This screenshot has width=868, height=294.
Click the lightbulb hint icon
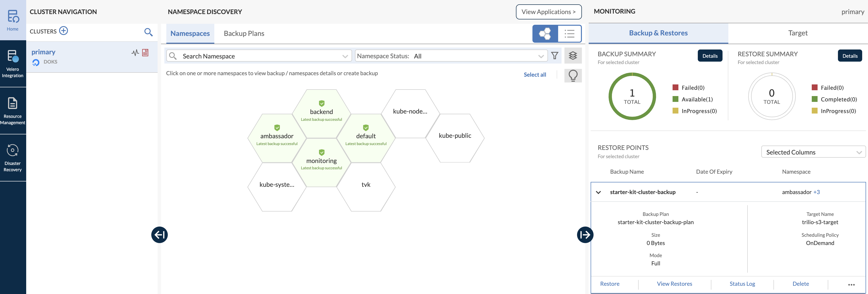[573, 75]
